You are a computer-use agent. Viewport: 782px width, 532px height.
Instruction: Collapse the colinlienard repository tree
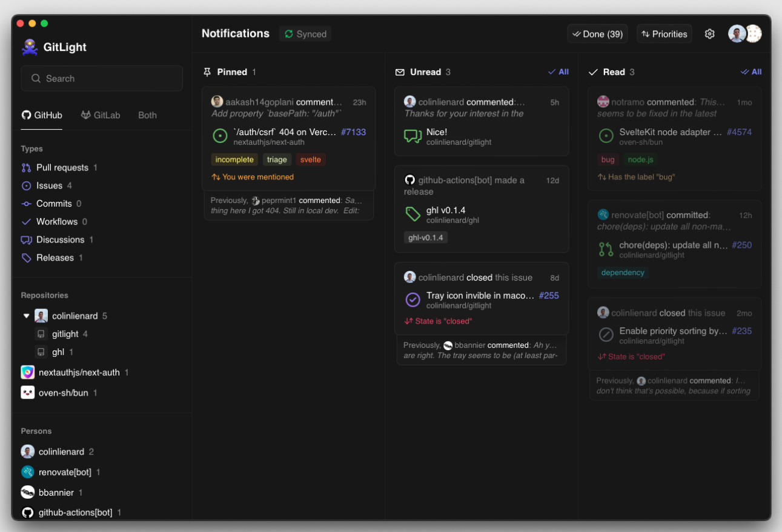coord(26,316)
